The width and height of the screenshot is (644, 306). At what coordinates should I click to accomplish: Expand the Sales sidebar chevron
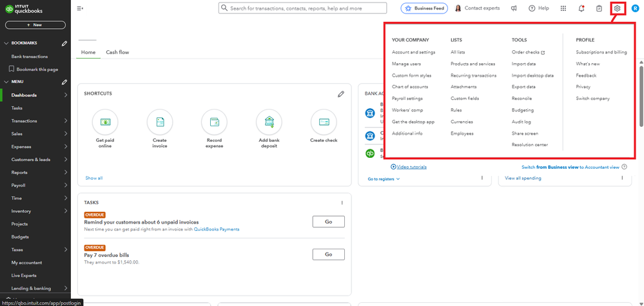(66, 134)
